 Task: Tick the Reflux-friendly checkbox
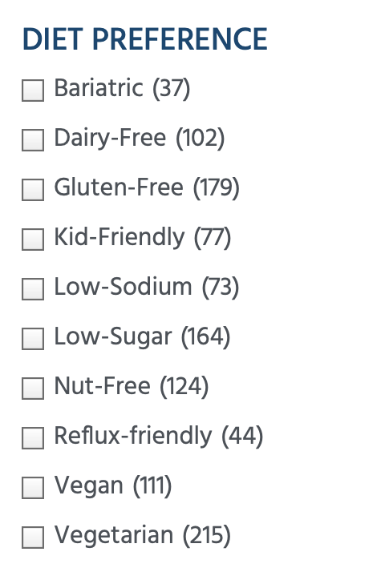coord(33,438)
